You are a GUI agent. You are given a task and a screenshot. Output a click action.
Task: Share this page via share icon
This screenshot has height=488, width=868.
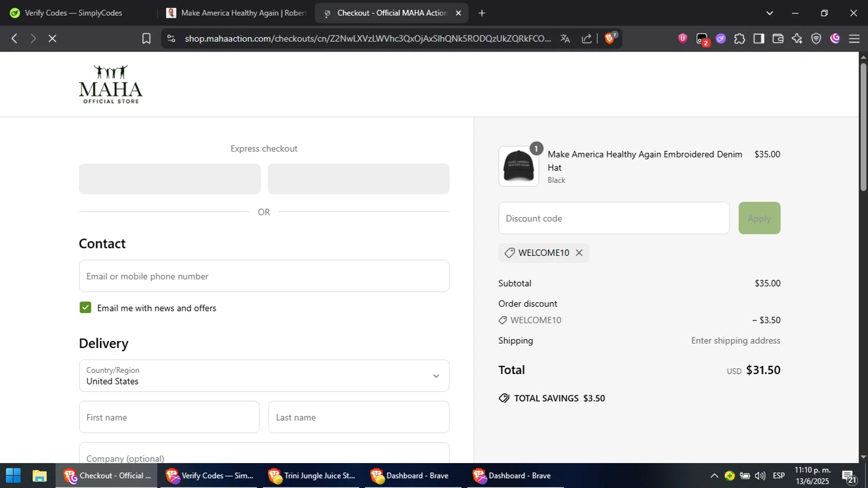pos(587,38)
